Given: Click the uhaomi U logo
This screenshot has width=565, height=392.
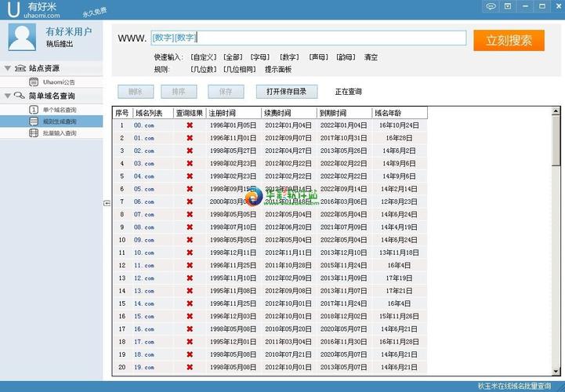Looking at the screenshot, I should 13,9.
